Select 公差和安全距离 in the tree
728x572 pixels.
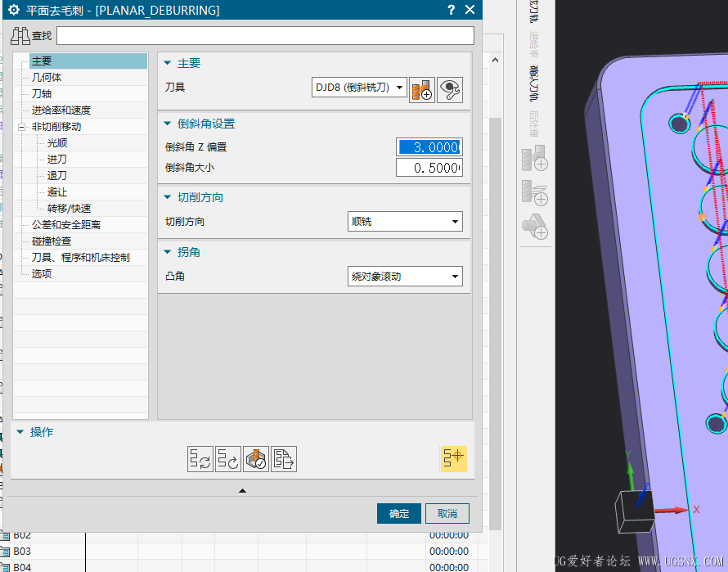tap(66, 225)
